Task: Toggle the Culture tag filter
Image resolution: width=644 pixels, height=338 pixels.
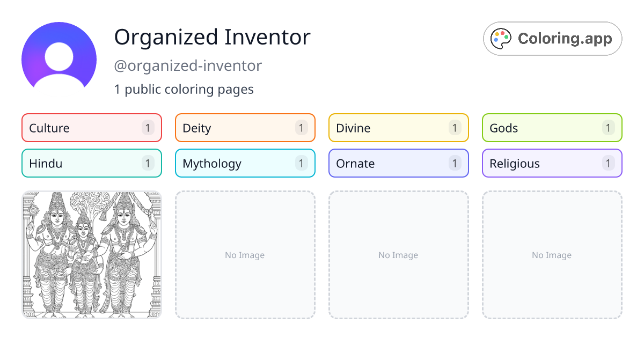Action: [91, 128]
